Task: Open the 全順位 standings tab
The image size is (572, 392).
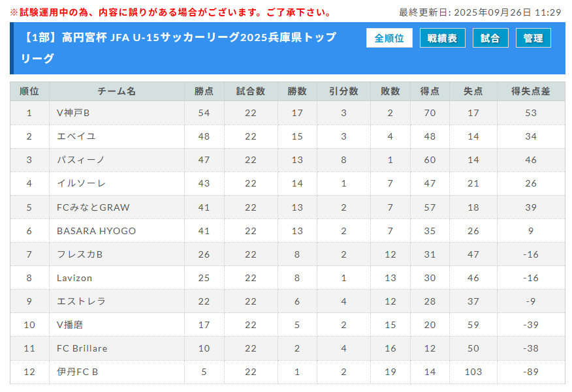Action: pyautogui.click(x=389, y=38)
